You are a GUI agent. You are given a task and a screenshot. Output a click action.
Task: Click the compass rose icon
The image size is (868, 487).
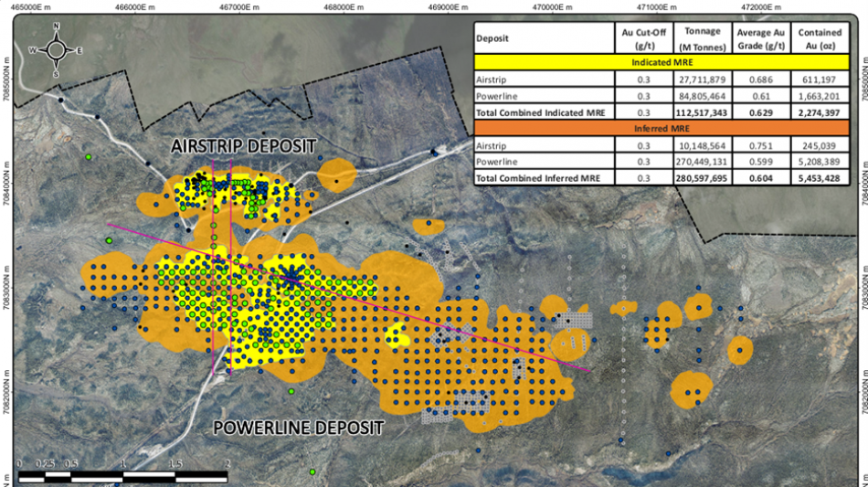tap(56, 50)
